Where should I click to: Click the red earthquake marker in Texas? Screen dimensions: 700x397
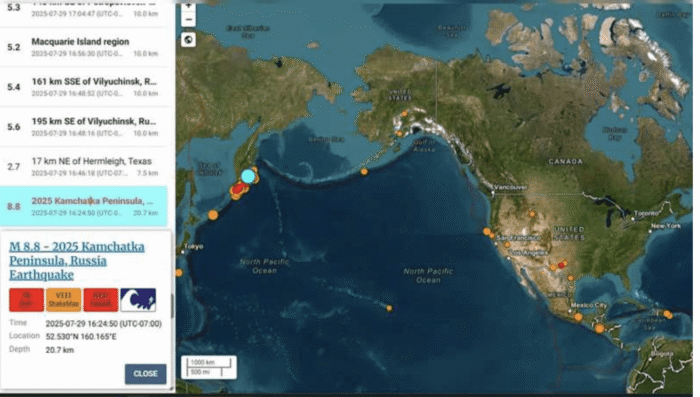click(x=561, y=266)
